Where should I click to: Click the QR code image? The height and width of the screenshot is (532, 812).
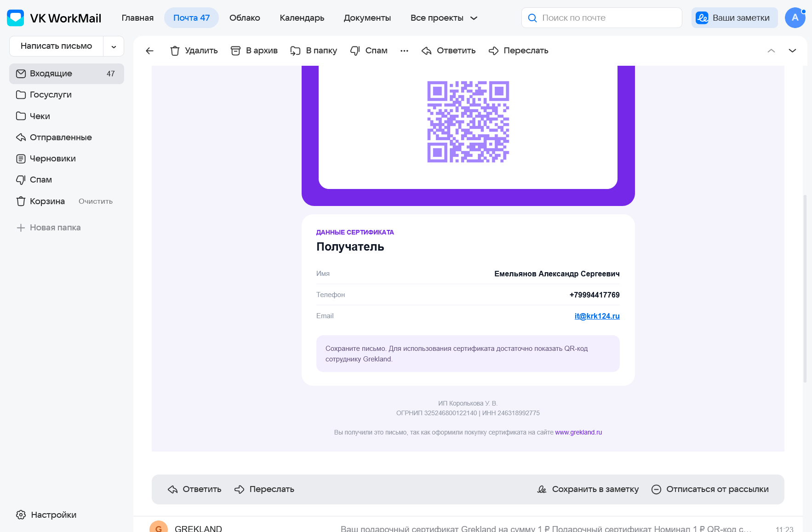point(468,122)
